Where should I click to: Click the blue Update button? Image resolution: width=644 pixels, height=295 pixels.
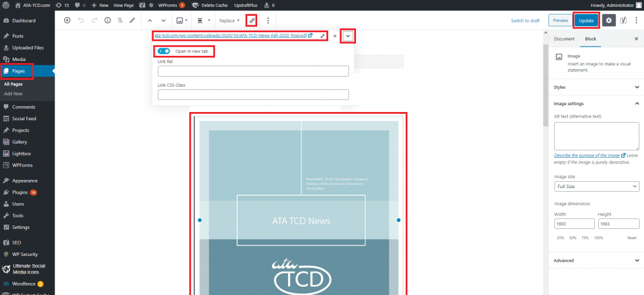coord(586,21)
